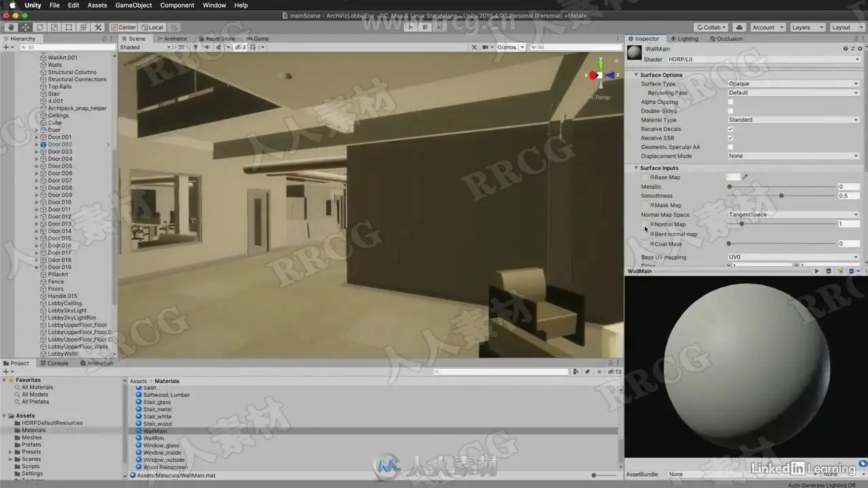Select the Rect Transform tool
This screenshot has height=488, width=868.
pyautogui.click(x=68, y=27)
